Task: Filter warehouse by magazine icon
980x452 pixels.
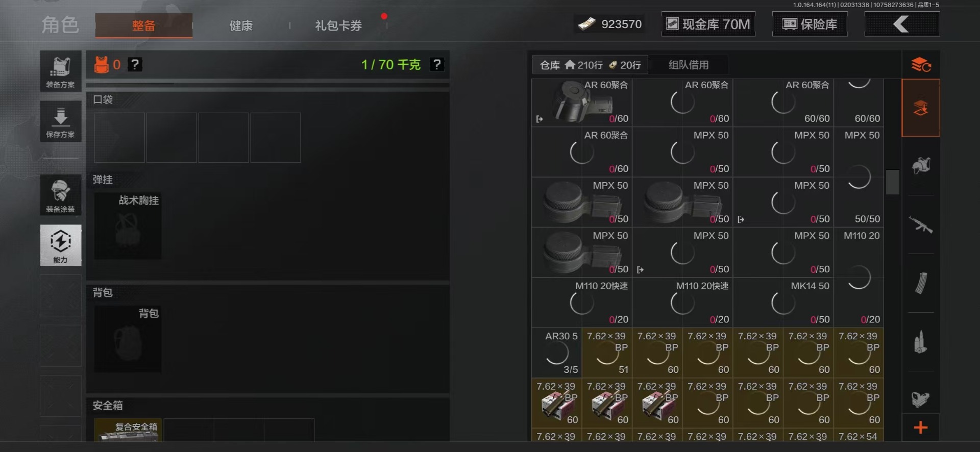Action: coord(920,283)
